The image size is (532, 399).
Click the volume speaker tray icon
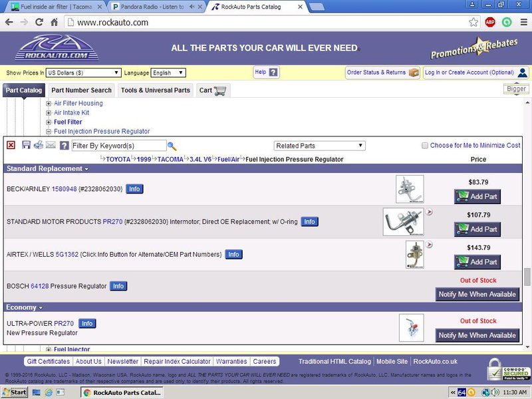[x=495, y=392]
